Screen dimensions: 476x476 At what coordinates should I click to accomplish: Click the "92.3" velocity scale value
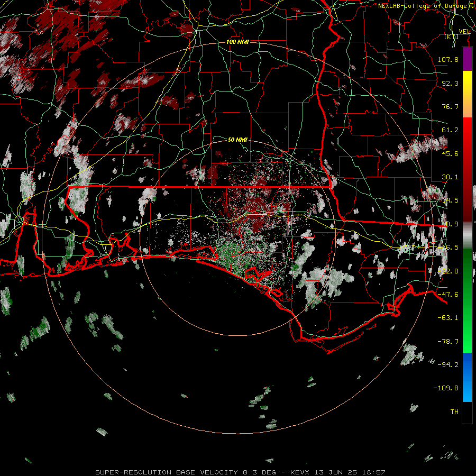(450, 83)
